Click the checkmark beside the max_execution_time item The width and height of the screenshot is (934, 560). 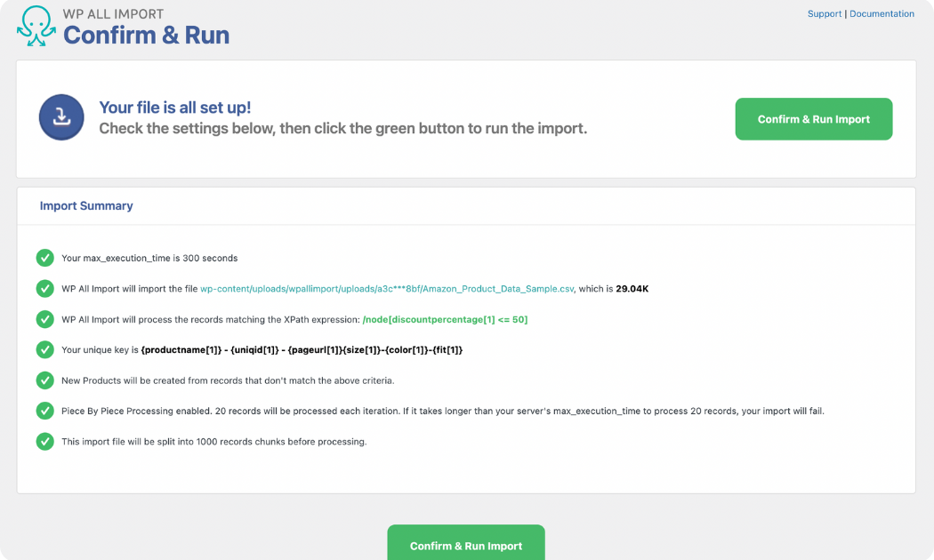[45, 258]
